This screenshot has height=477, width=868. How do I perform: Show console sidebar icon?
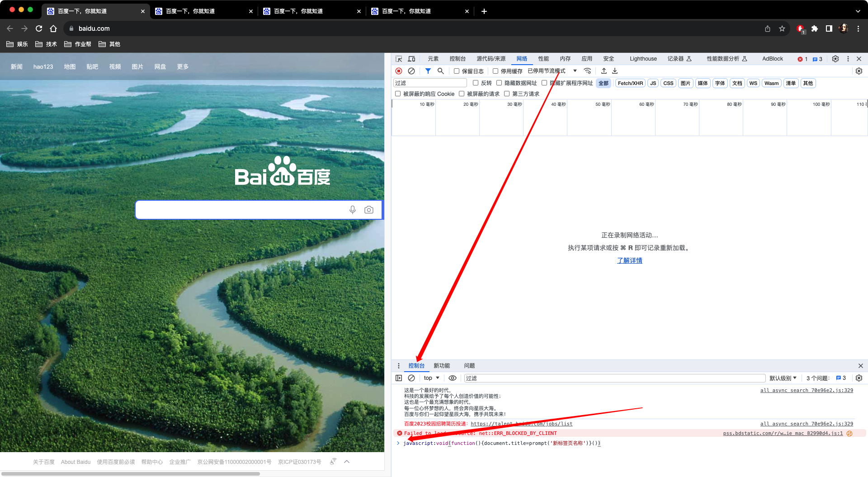point(399,378)
